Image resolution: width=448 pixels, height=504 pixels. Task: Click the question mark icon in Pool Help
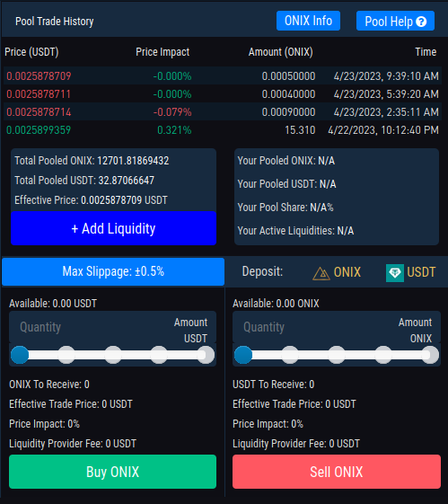coord(421,22)
